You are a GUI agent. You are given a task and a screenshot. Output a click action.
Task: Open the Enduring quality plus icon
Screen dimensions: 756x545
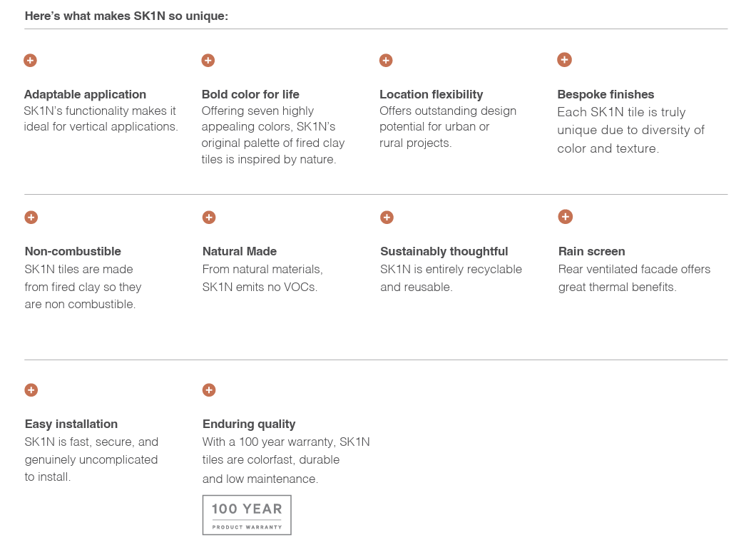[209, 390]
